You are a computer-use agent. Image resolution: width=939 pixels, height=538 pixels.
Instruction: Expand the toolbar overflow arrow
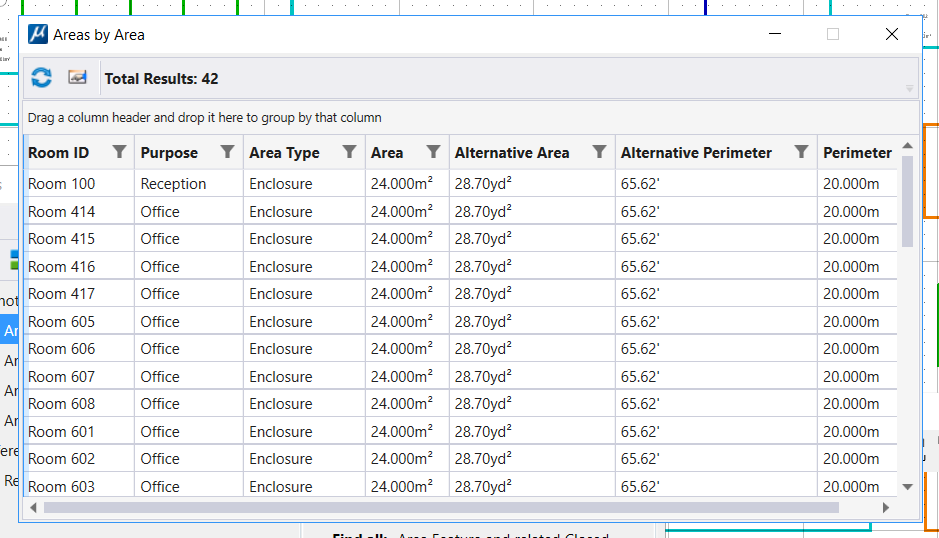pos(909,89)
